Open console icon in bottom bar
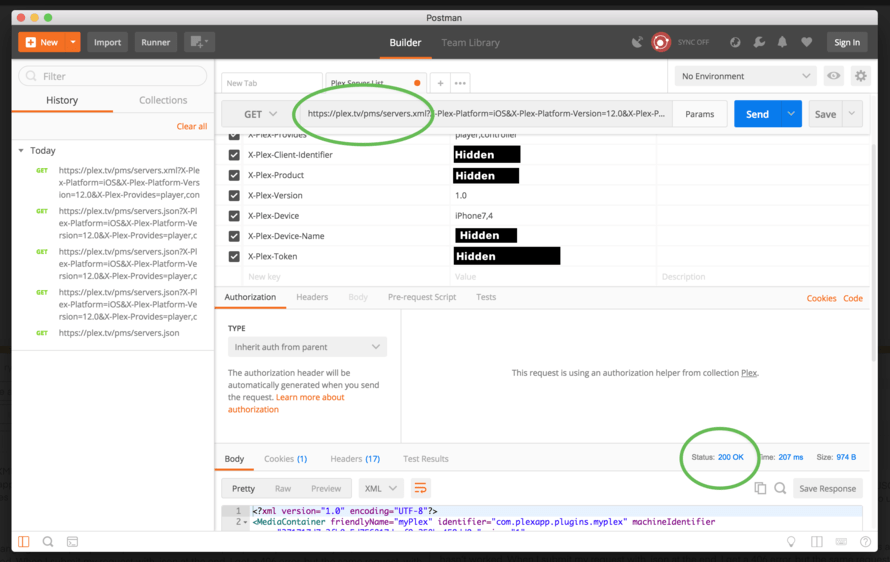 72,542
